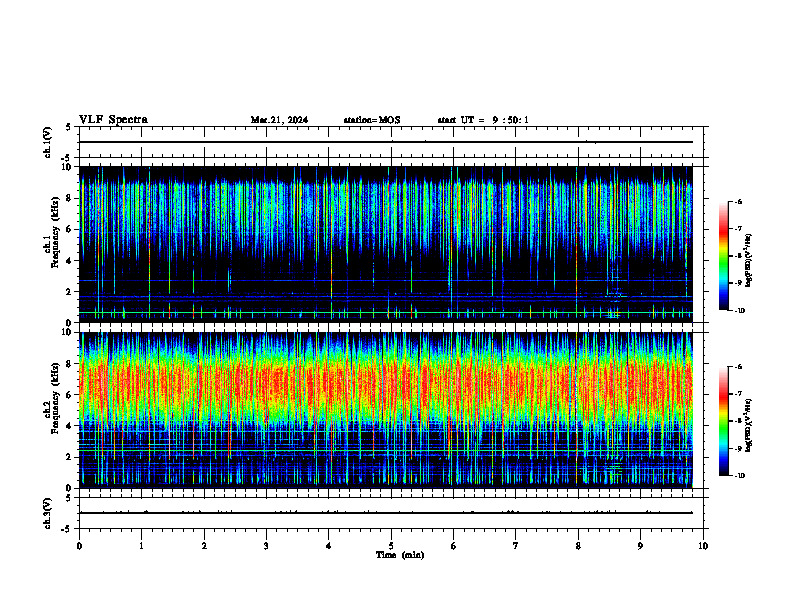Image resolution: width=792 pixels, height=612 pixels.
Task: Click the "station=MOS" header label
Action: (x=372, y=120)
